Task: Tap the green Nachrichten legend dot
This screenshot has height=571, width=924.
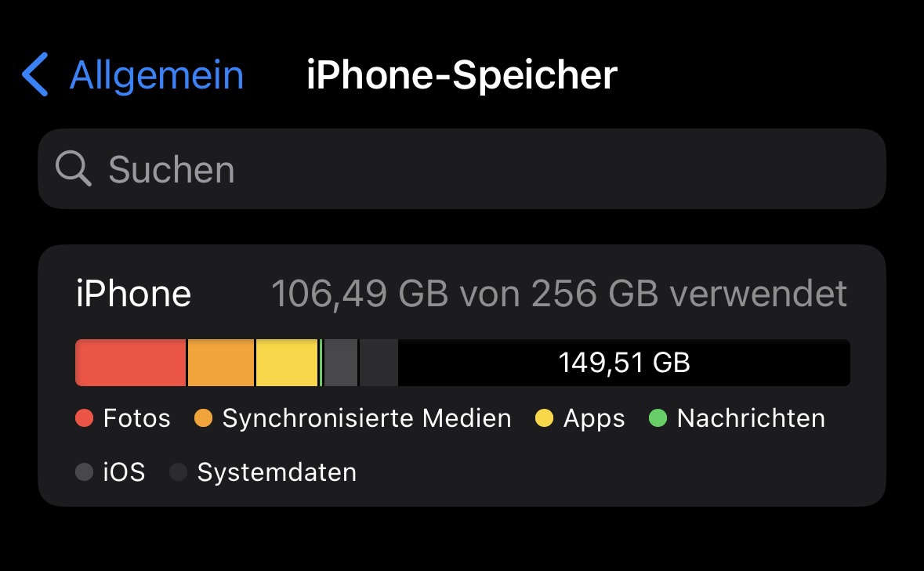Action: coord(658,419)
